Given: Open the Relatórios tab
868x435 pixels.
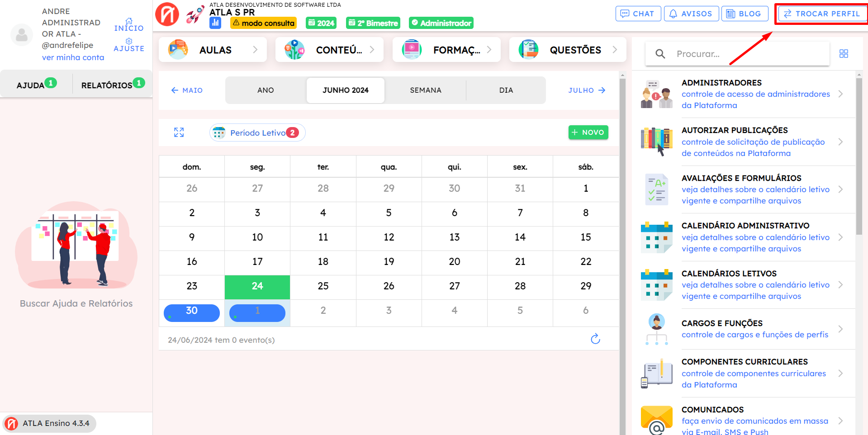Looking at the screenshot, I should 113,85.
